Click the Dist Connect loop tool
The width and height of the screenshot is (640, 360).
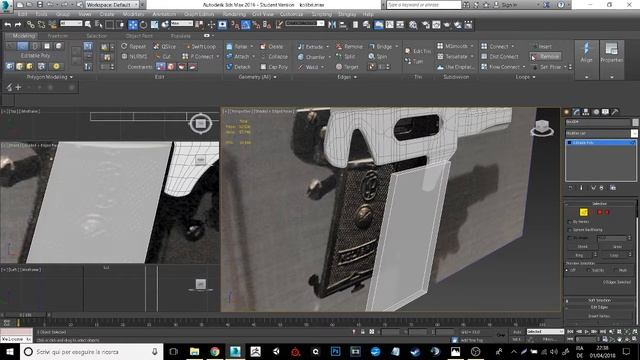coord(500,56)
